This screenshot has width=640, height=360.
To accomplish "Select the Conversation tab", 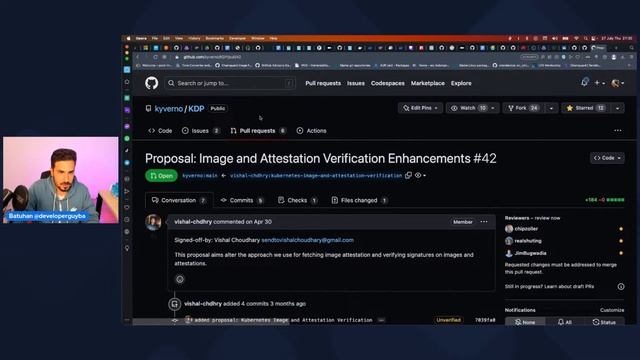I will [179, 200].
